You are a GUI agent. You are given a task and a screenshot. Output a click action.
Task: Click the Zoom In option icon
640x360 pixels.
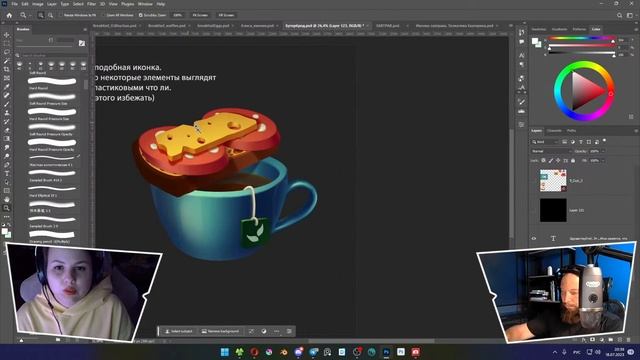point(41,15)
